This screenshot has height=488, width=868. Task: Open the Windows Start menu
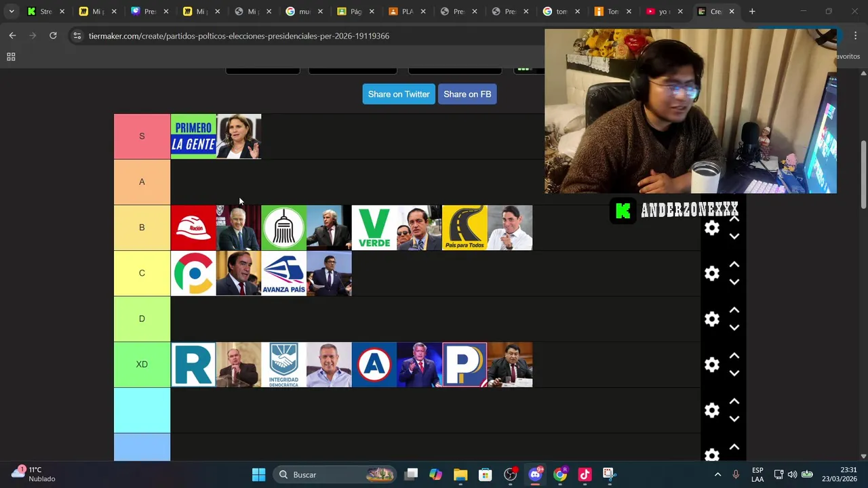258,474
